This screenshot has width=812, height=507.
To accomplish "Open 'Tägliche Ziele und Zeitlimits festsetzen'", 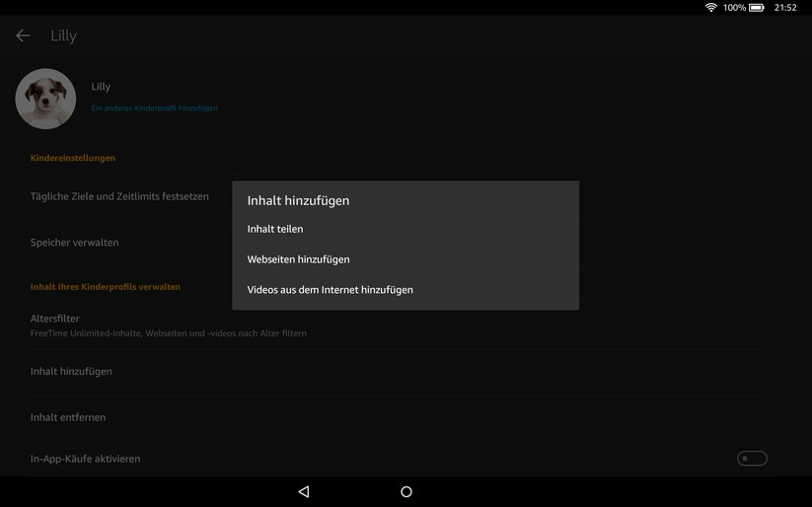I will click(119, 196).
